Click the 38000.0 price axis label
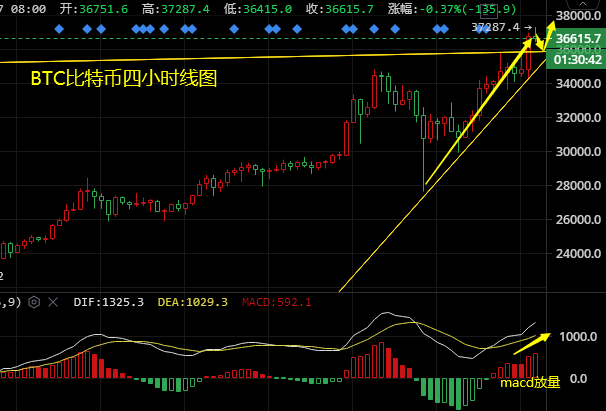 click(x=578, y=16)
